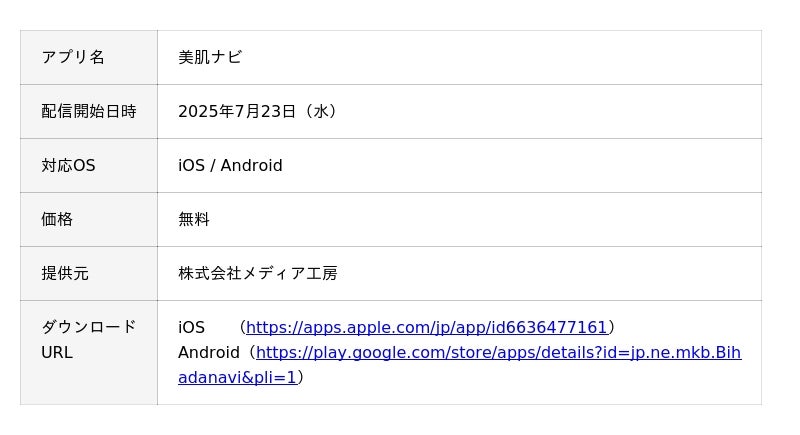
Task: Click the "対応OS" header cell
Action: 68,165
